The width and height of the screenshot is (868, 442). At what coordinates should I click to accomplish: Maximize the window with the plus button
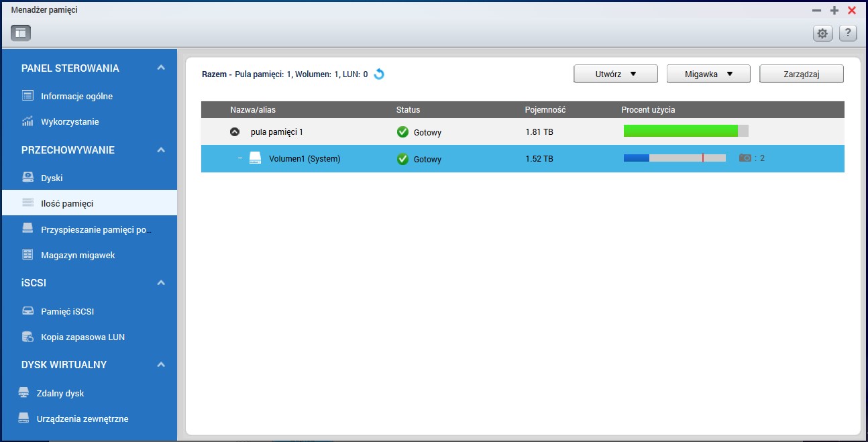point(834,10)
